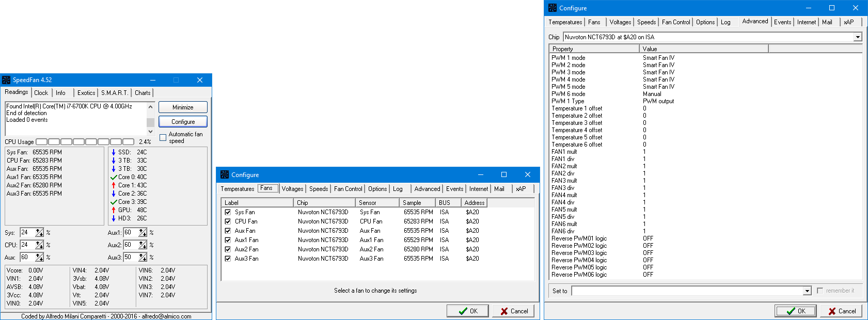Open the Charts tab in SpeedFan

(x=143, y=93)
